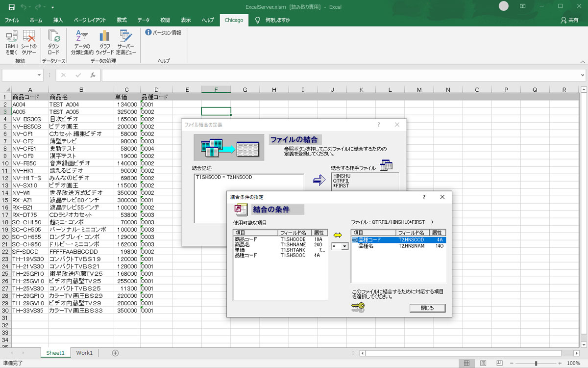
Task: Start the ダウンロード data source tool
Action: pos(53,42)
